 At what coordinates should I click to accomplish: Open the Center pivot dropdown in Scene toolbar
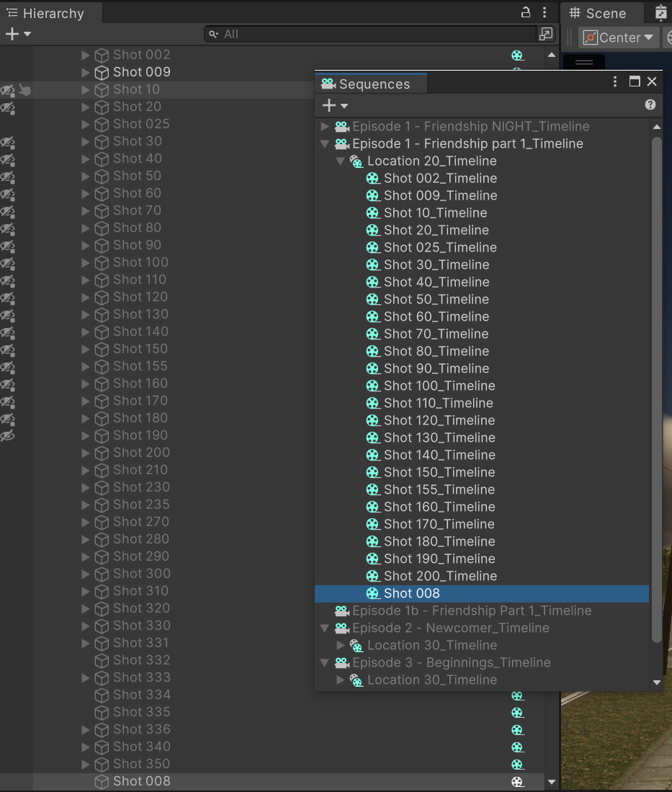tap(618, 37)
